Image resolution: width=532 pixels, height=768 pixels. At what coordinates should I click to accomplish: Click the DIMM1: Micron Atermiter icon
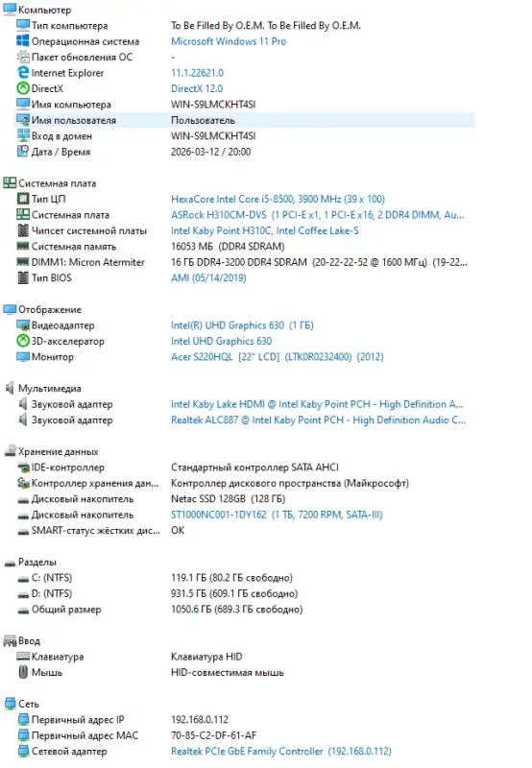click(22, 262)
